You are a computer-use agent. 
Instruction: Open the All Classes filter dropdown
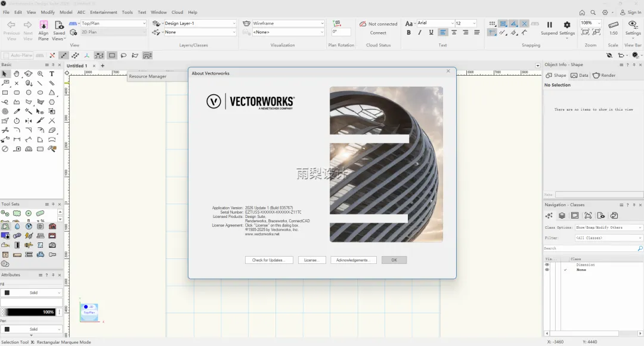pyautogui.click(x=608, y=238)
